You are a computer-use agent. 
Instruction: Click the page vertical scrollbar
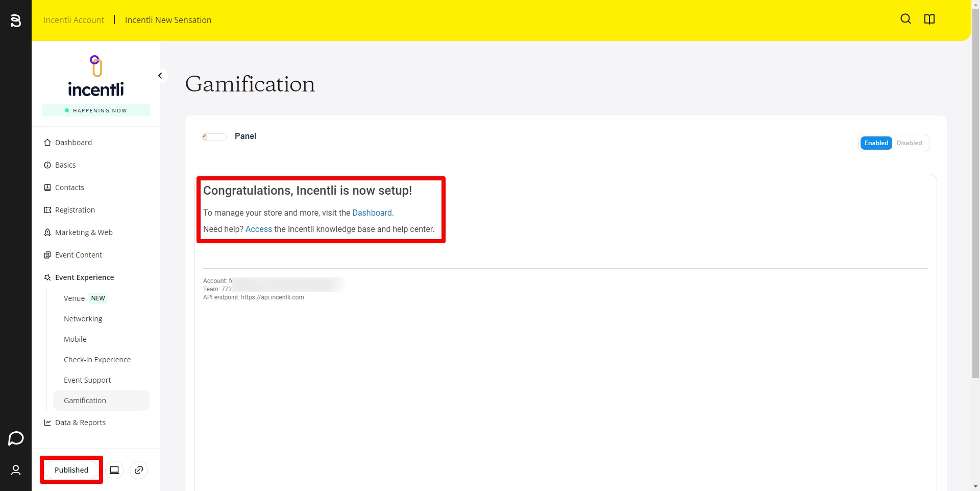(975, 194)
